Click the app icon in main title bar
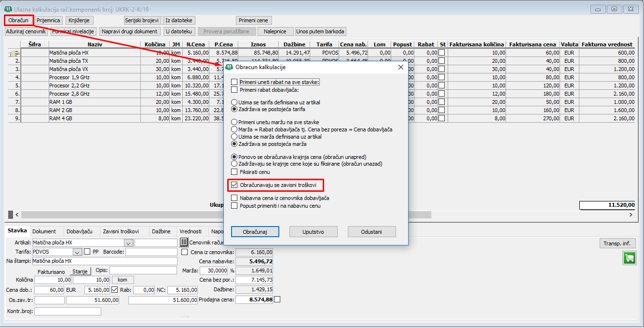Viewport: 644px width, 328px height. (x=8, y=9)
